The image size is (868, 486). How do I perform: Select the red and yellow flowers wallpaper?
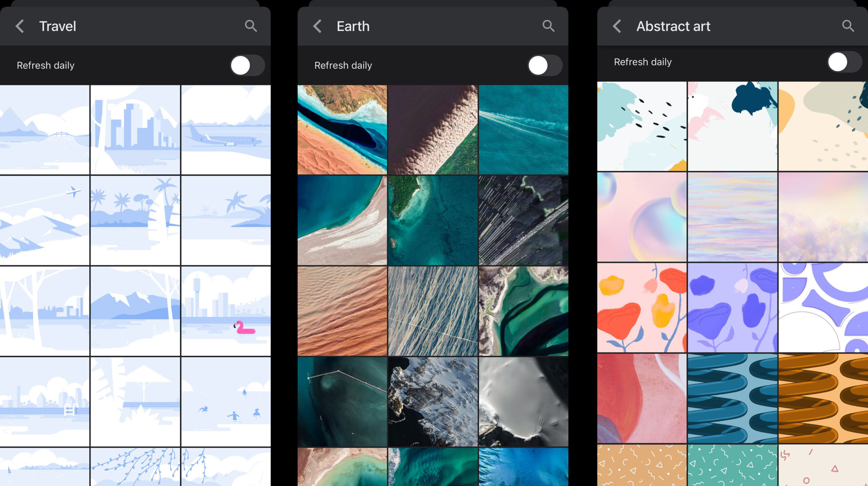642,307
